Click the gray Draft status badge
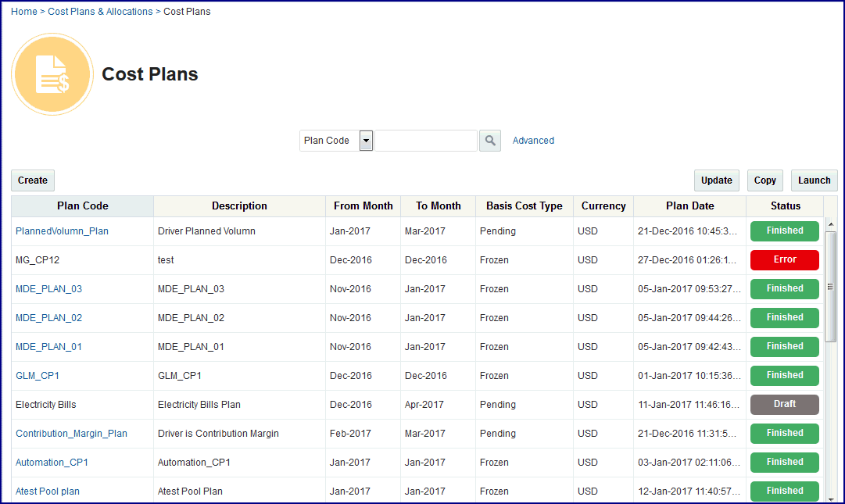Image resolution: width=845 pixels, height=504 pixels. click(785, 405)
